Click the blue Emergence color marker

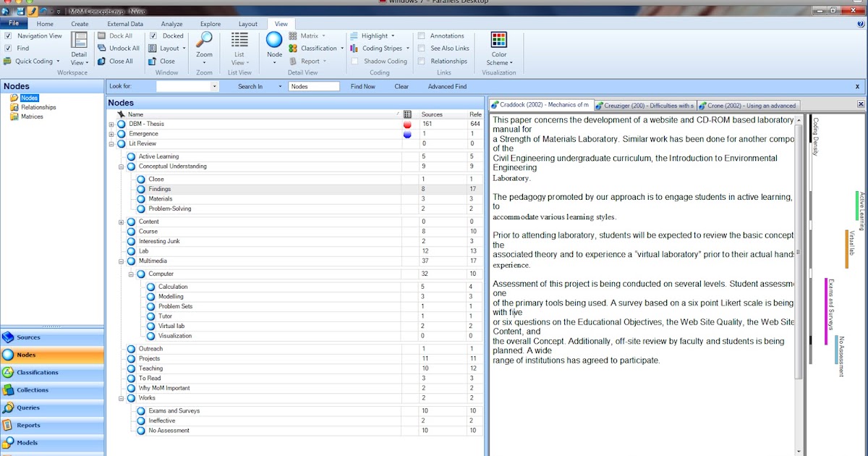[x=407, y=134]
